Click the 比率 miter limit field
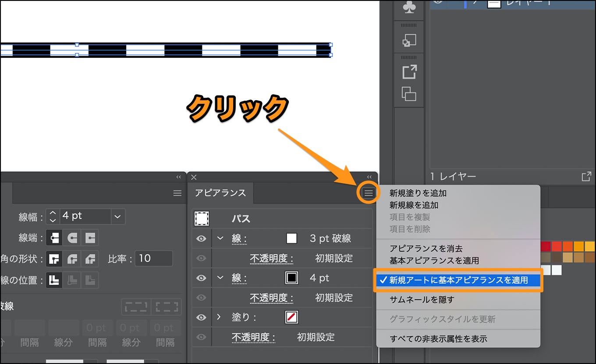Viewport: 596px width, 364px height. [x=154, y=258]
